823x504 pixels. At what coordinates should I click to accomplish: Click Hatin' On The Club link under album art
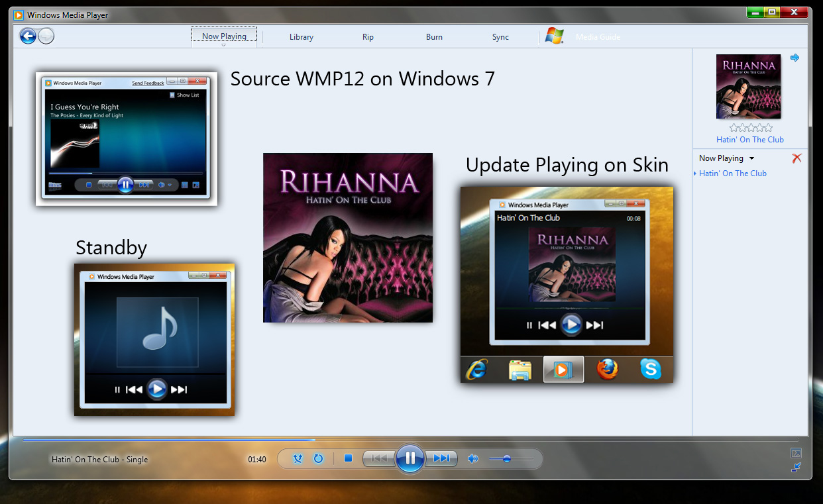pos(750,140)
